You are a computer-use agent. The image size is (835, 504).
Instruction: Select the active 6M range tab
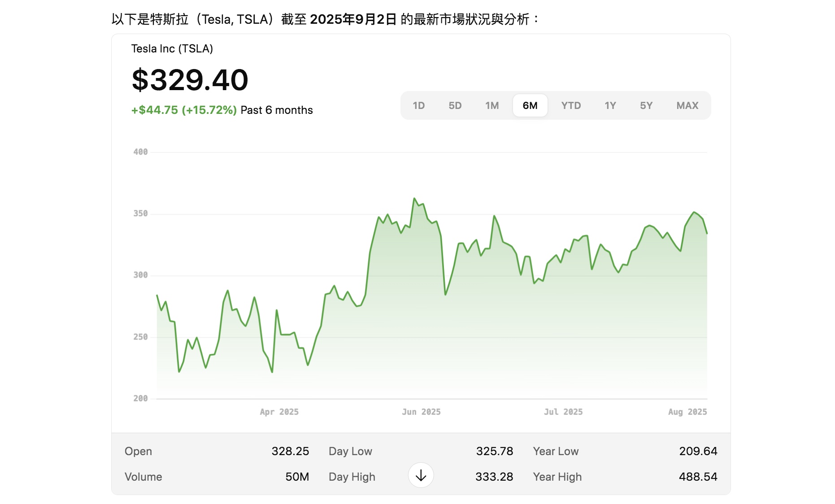(530, 106)
